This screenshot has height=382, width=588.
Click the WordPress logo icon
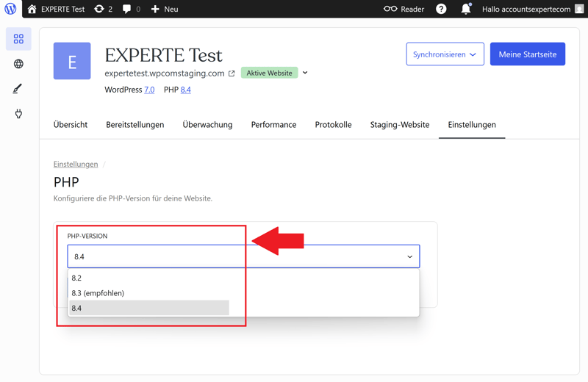pyautogui.click(x=10, y=9)
